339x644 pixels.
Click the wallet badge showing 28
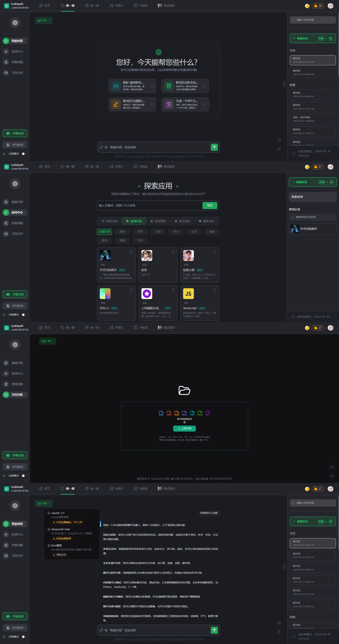(318, 6)
